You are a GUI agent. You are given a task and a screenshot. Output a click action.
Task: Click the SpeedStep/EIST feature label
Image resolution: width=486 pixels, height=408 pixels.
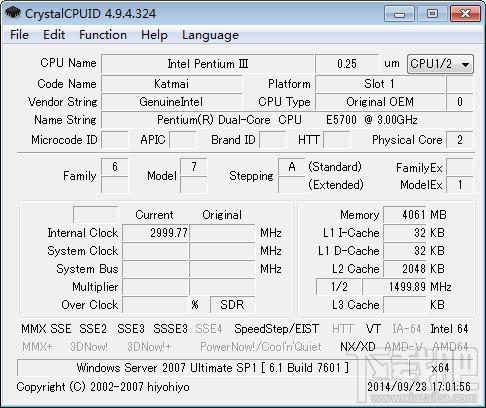point(276,329)
